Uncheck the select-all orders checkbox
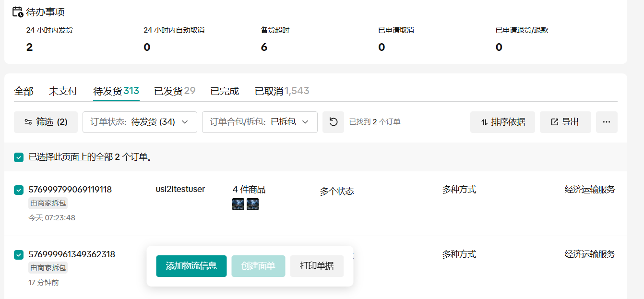Screen dimensions: 644x299 pos(19,157)
